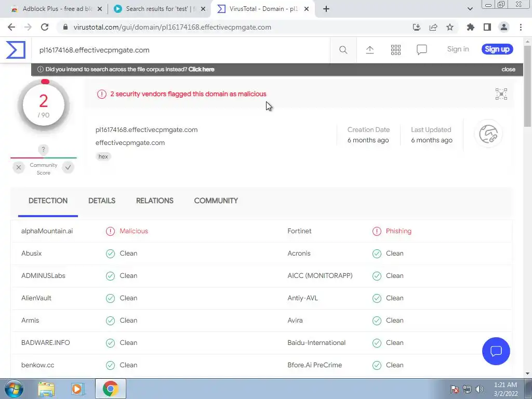Open the COMMUNITY tab
532x399 pixels.
click(216, 201)
